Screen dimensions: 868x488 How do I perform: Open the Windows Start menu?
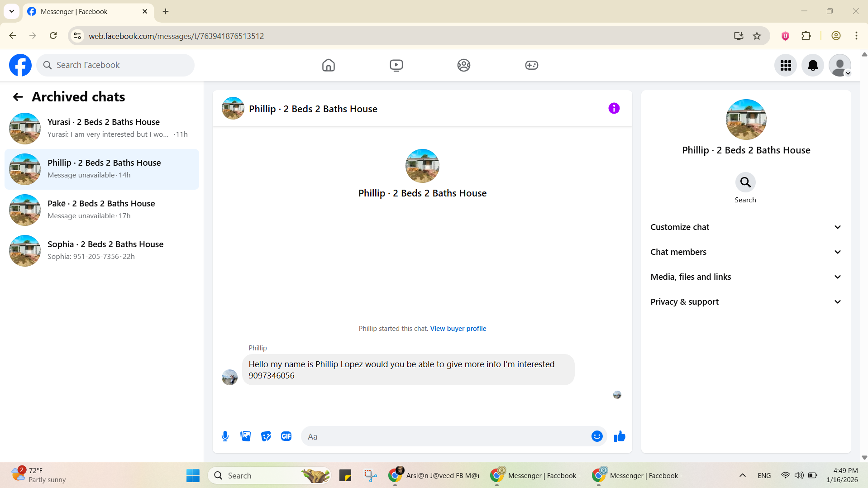coord(193,475)
